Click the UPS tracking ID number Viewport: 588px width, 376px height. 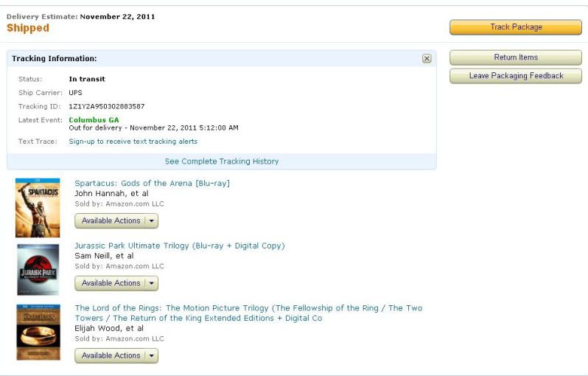[107, 107]
